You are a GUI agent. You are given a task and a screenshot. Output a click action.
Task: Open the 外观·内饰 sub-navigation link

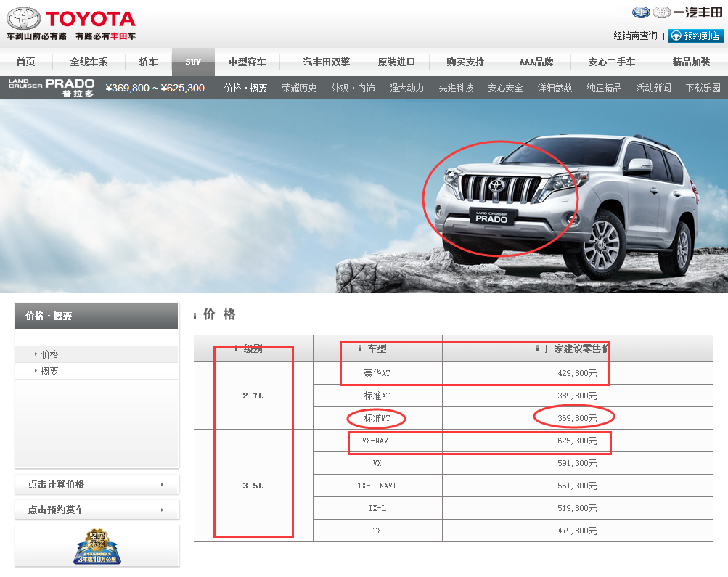pos(353,89)
